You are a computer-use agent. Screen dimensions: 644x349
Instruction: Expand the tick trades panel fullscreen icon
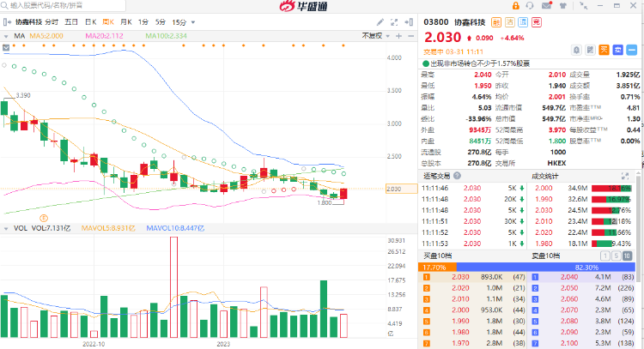point(625,176)
